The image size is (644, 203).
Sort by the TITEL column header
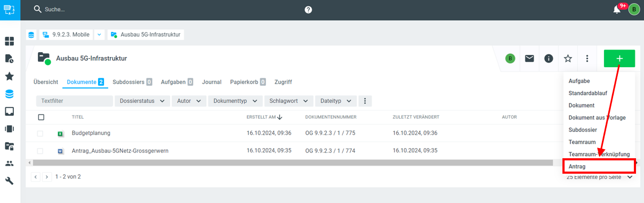[x=78, y=117]
